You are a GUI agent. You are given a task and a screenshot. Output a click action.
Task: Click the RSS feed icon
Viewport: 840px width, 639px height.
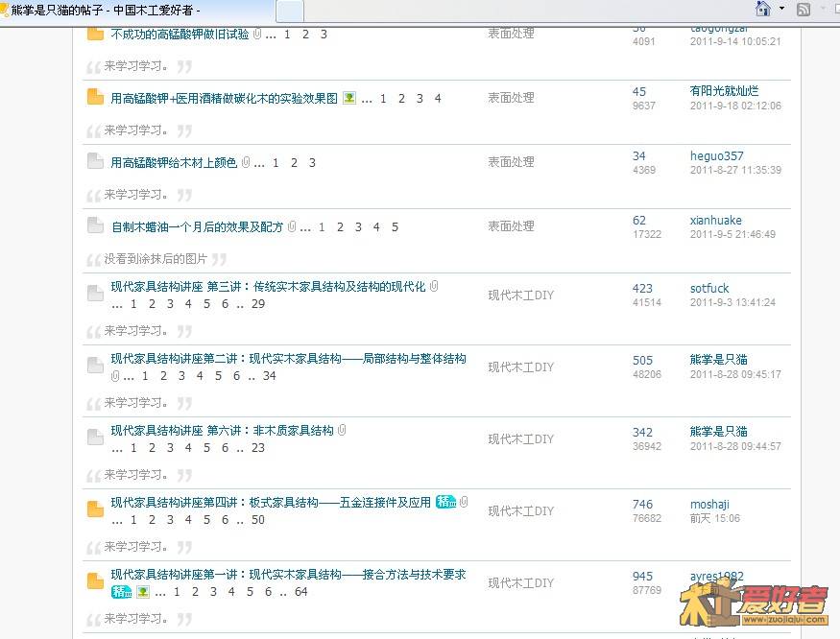pyautogui.click(x=803, y=9)
